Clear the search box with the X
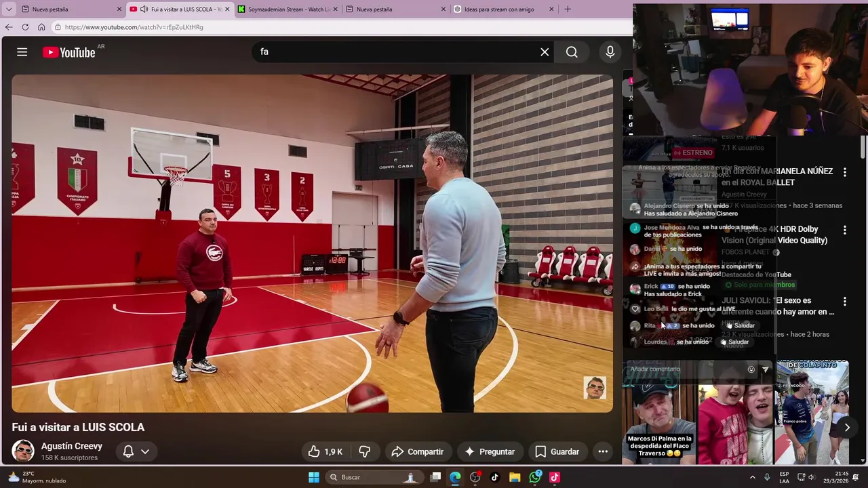Image resolution: width=868 pixels, height=488 pixels. [545, 52]
